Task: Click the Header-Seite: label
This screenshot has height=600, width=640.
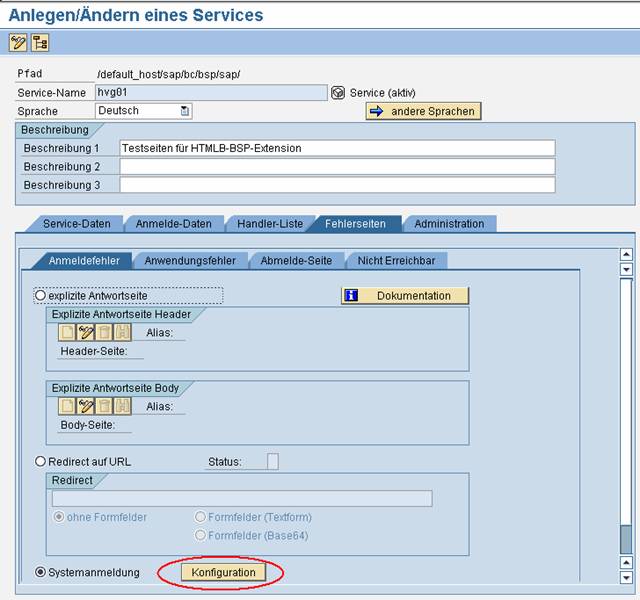Action: point(94,351)
